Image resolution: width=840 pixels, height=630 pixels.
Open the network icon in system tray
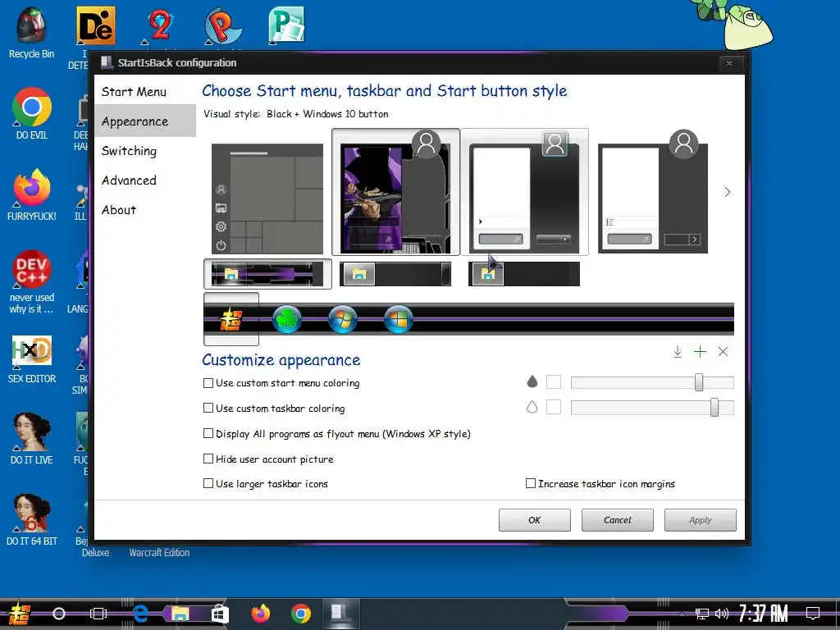click(701, 614)
